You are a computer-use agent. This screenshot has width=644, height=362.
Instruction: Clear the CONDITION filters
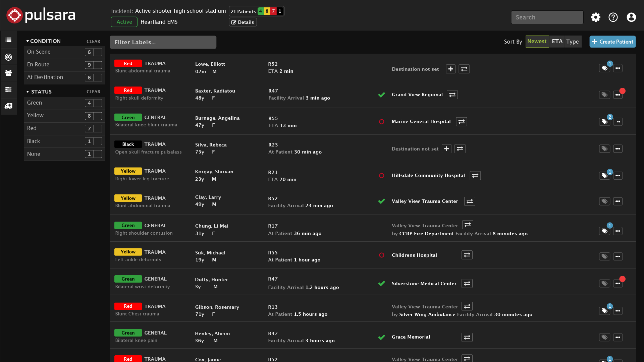93,41
